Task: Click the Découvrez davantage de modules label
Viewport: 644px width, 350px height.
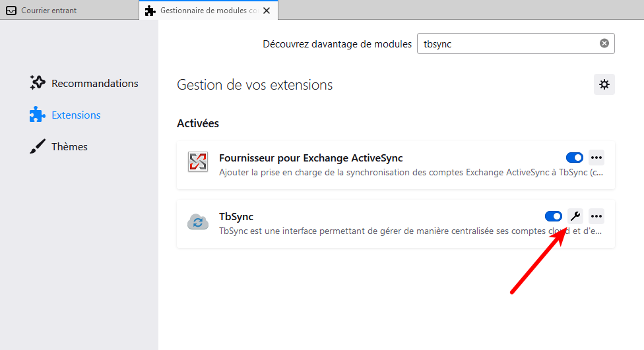Action: (337, 44)
